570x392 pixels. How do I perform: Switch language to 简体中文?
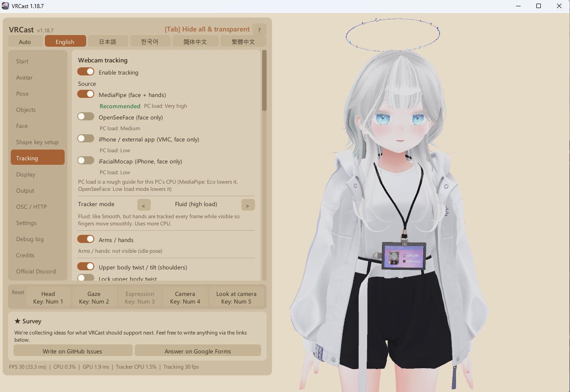[195, 41]
